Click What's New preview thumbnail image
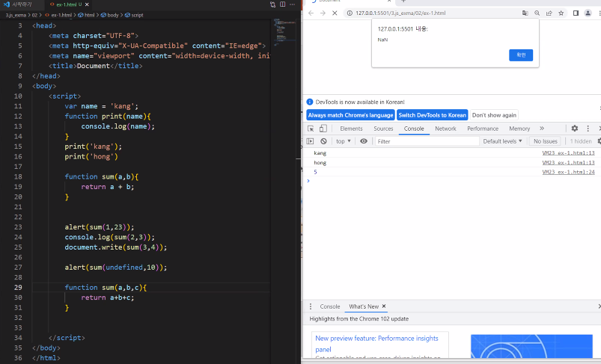Image resolution: width=601 pixels, height=364 pixels. tap(531, 346)
